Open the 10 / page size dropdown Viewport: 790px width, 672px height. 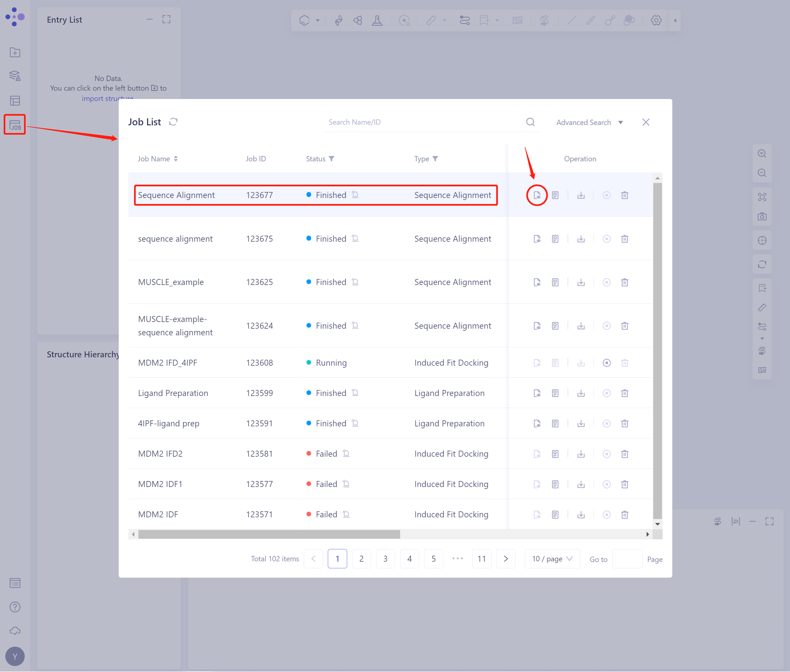click(552, 558)
